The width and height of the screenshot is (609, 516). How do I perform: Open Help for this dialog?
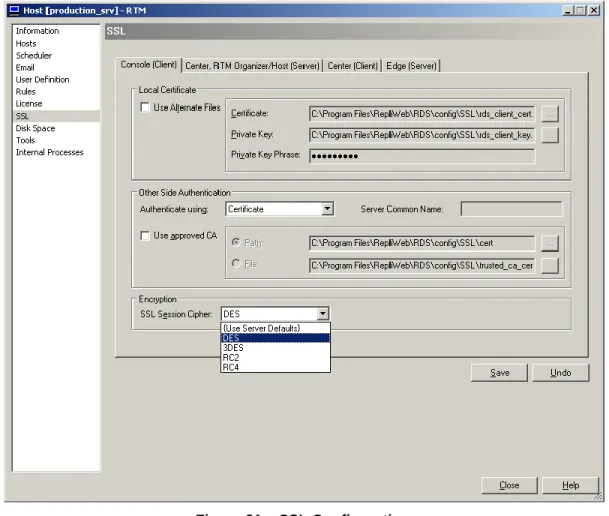(x=570, y=485)
